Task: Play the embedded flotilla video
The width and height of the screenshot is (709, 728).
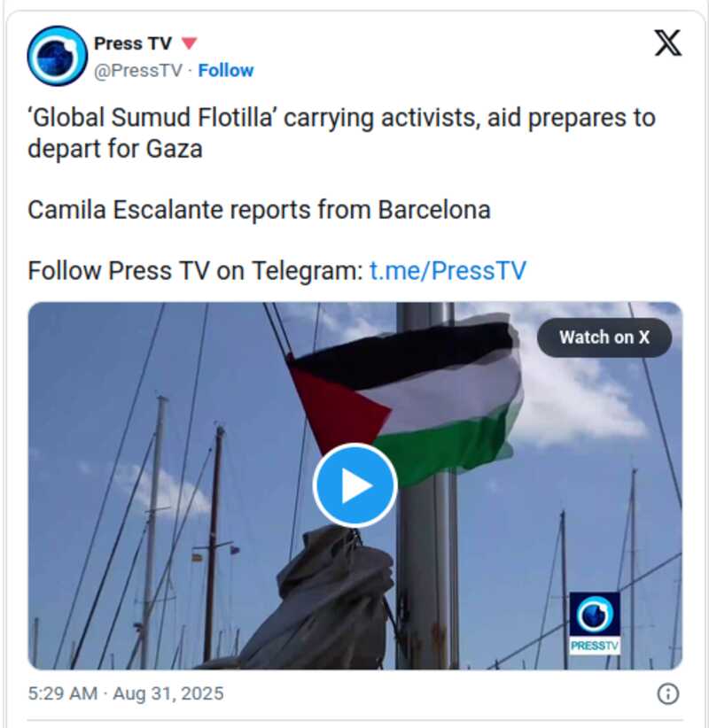Action: (x=355, y=485)
